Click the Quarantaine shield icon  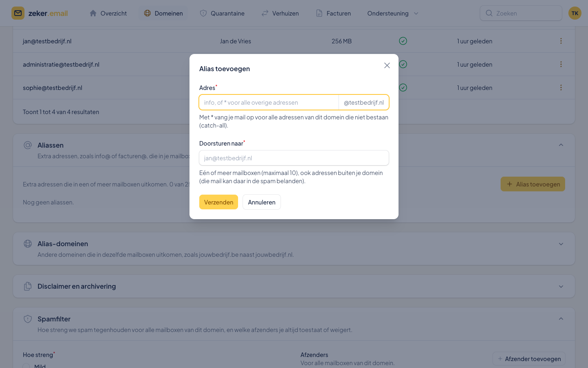[203, 13]
